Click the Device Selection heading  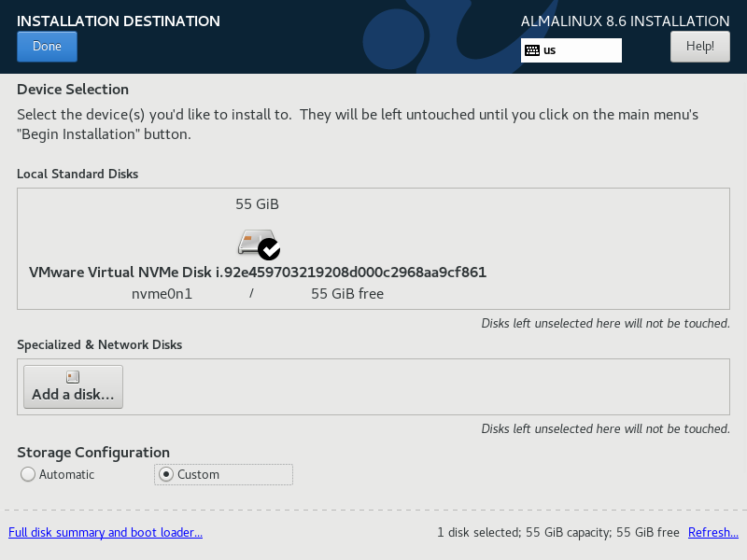point(73,90)
